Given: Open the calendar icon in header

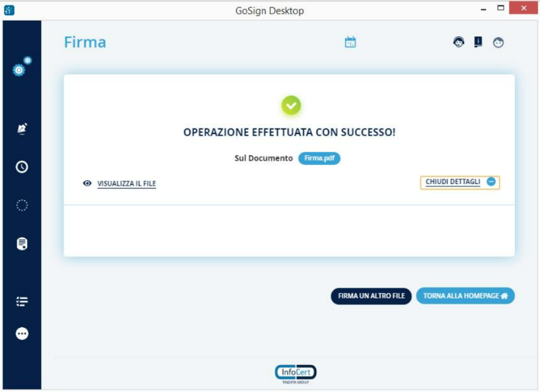Looking at the screenshot, I should (350, 42).
